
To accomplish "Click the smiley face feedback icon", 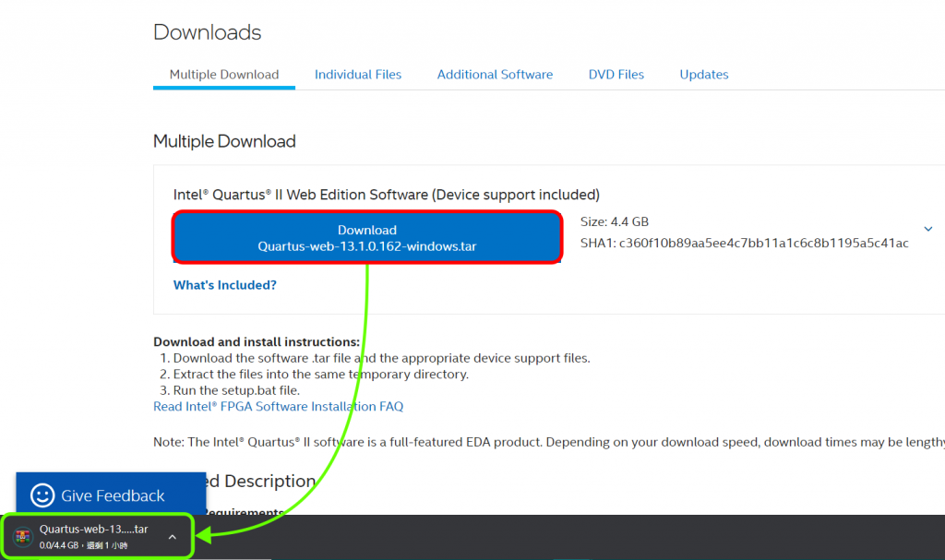I will [x=42, y=495].
